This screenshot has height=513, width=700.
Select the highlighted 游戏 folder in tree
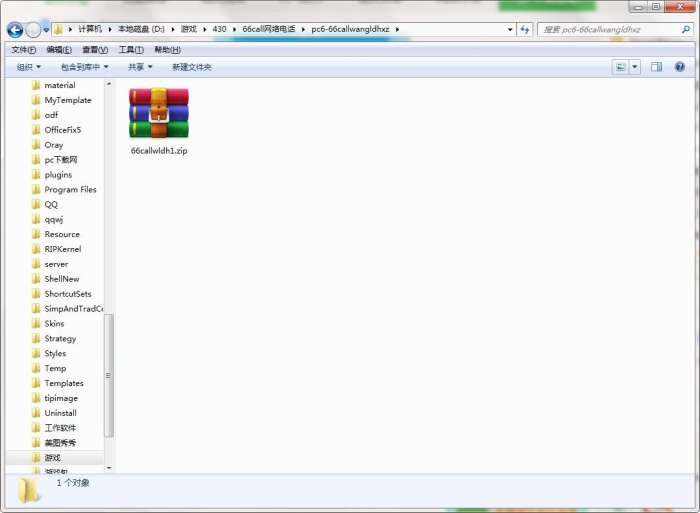pos(52,458)
